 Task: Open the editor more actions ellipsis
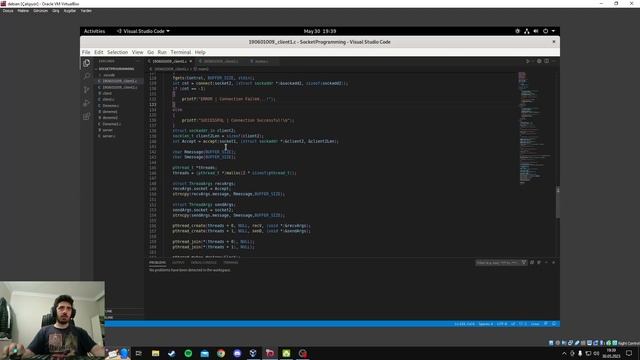(554, 61)
